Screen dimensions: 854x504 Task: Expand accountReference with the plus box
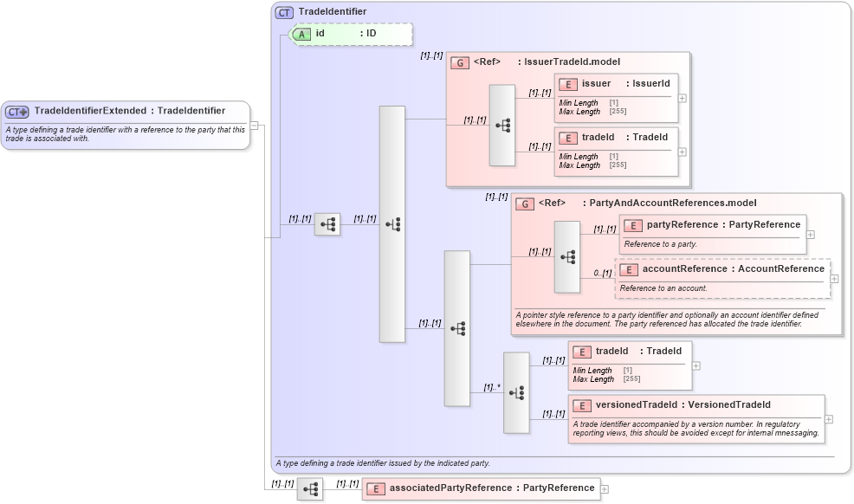point(834,278)
